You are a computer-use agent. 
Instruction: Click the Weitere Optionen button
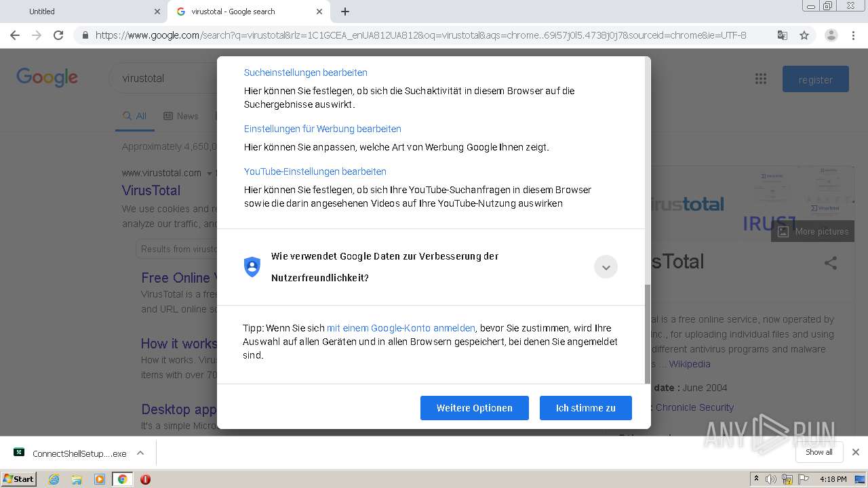(x=475, y=408)
